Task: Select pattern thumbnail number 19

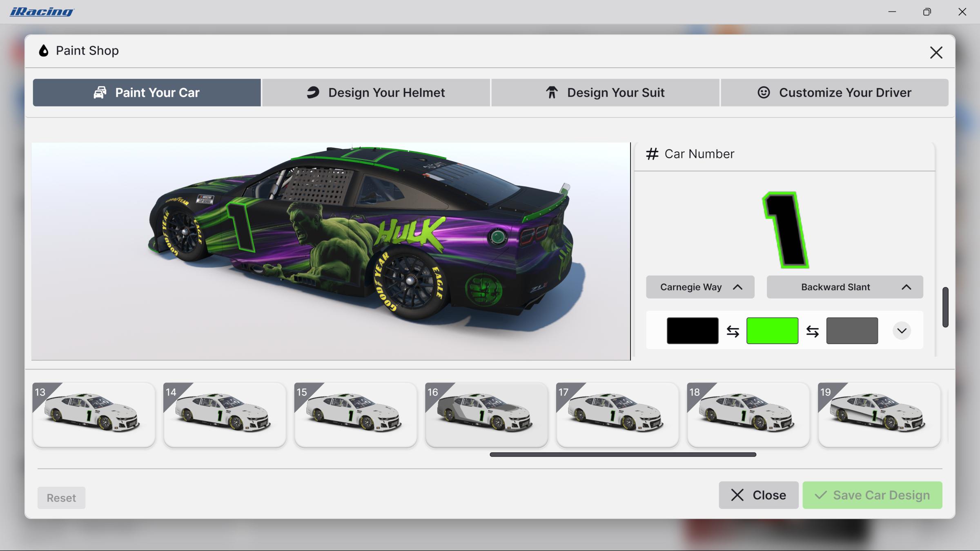Action: pos(878,415)
